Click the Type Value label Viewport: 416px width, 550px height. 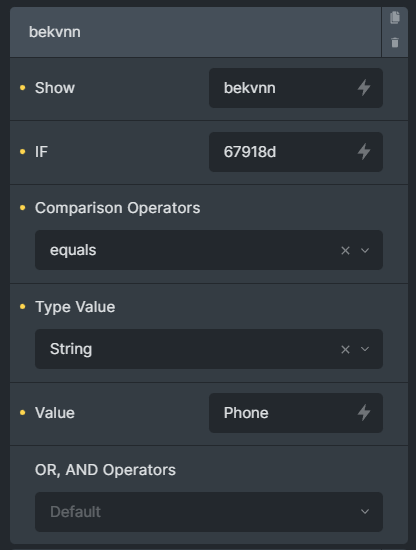[x=75, y=307]
